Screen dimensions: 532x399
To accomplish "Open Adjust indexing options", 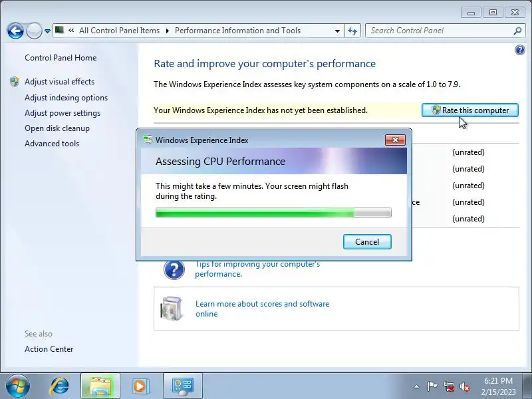I will click(x=66, y=98).
